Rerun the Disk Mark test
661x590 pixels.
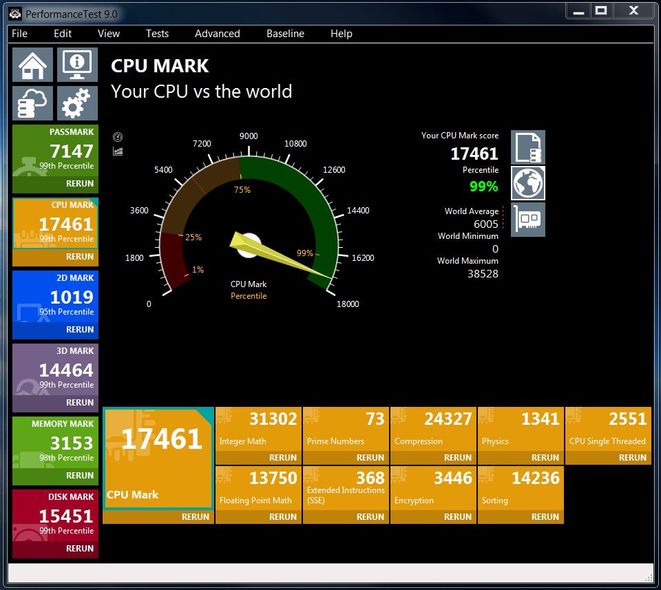pyautogui.click(x=80, y=548)
